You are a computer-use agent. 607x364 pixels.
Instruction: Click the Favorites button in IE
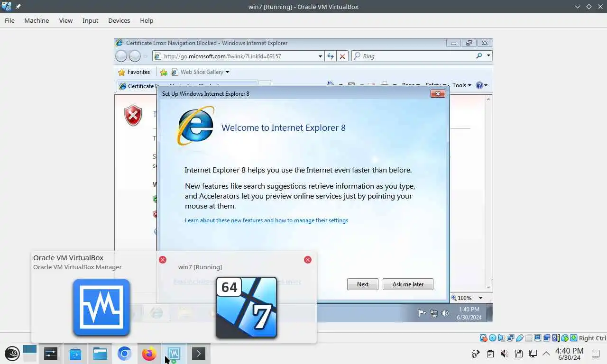pyautogui.click(x=134, y=72)
